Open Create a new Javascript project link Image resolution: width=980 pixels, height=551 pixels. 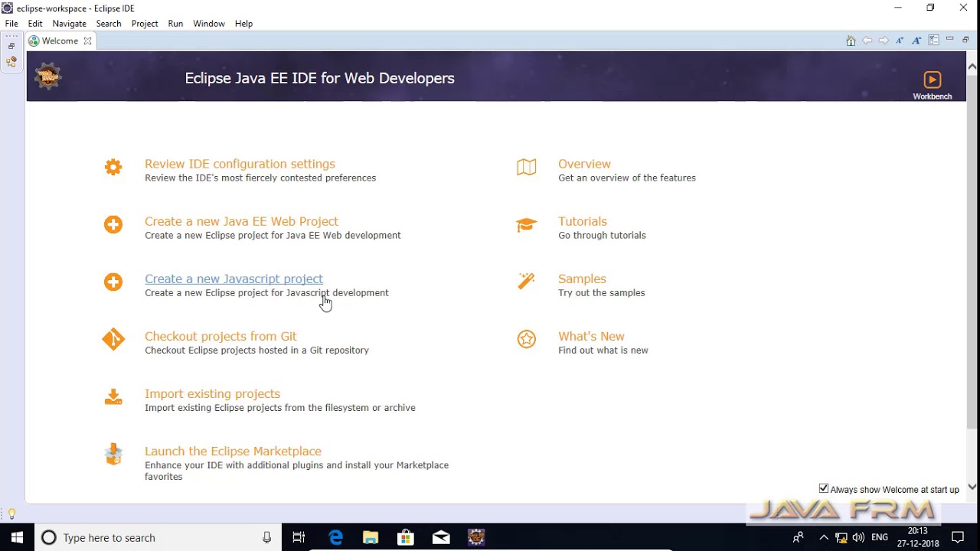tap(234, 279)
